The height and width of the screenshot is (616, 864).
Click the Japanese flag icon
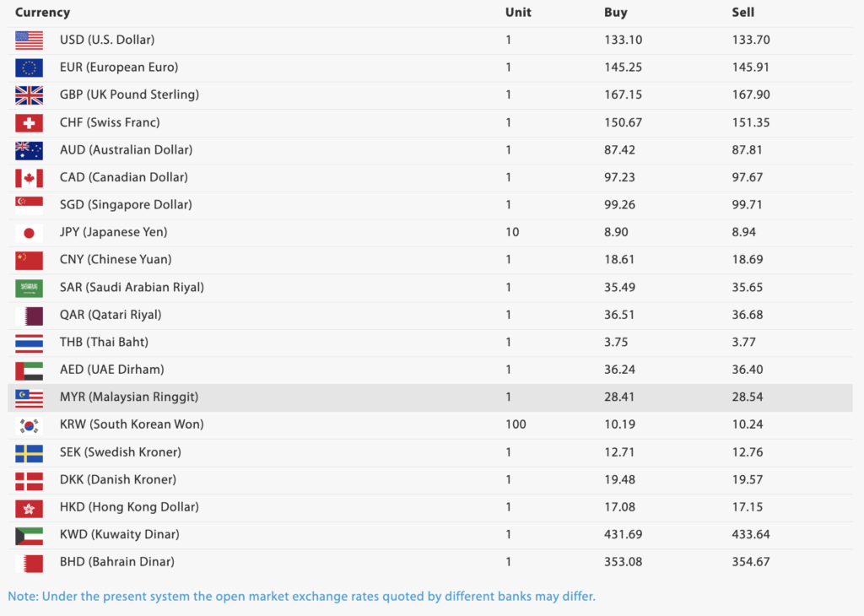click(29, 232)
